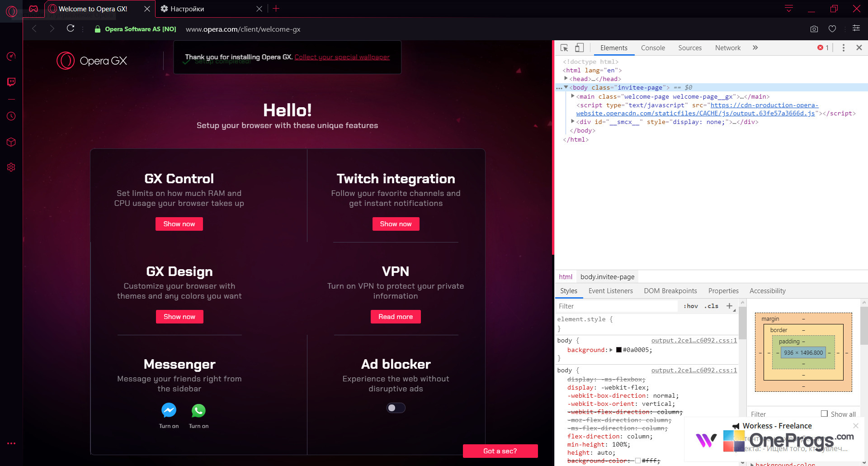Screen dimensions: 868x466
Task: Click the Got a sec? button
Action: (500, 451)
